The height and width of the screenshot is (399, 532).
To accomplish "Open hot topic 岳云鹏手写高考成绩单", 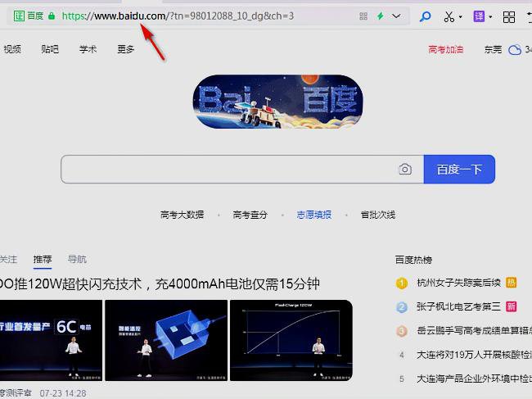I will 475,330.
